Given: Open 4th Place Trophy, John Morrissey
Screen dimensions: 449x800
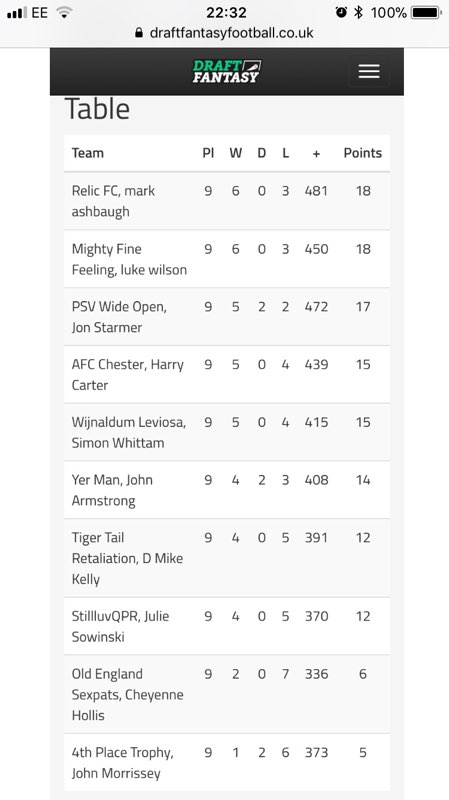Looking at the screenshot, I should [227, 762].
